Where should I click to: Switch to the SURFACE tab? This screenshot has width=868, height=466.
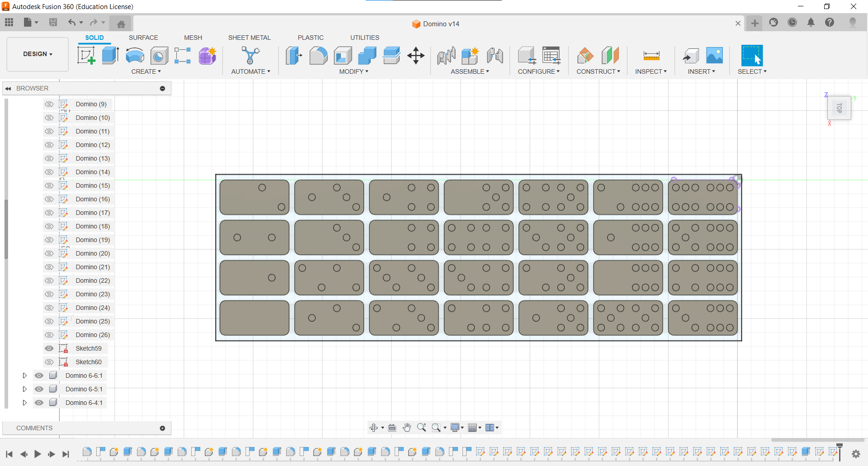click(x=143, y=38)
